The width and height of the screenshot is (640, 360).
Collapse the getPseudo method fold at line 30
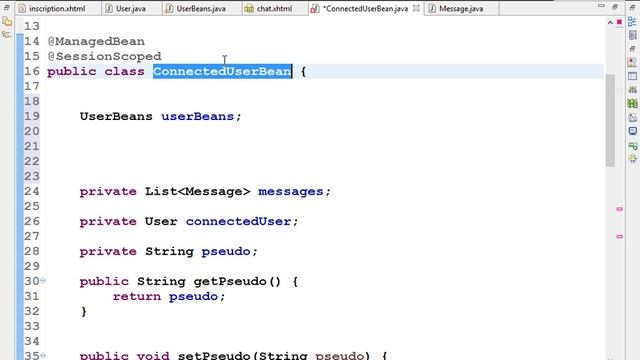pyautogui.click(x=42, y=280)
